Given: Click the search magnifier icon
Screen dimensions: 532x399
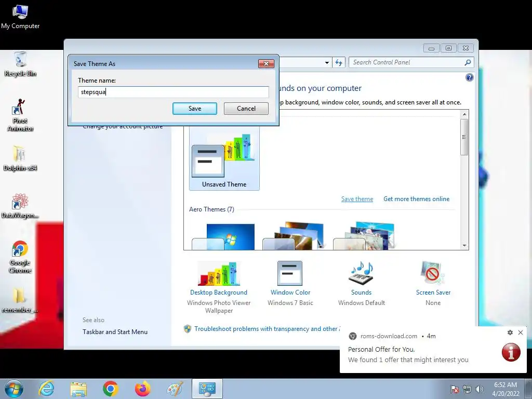Looking at the screenshot, I should (x=468, y=62).
